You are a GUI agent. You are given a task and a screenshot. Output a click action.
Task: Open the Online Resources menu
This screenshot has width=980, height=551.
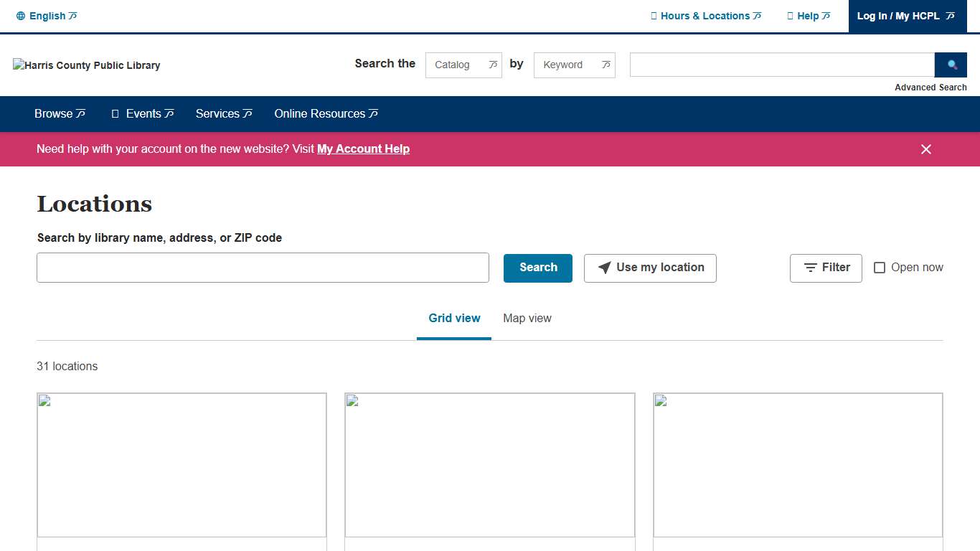tap(326, 114)
